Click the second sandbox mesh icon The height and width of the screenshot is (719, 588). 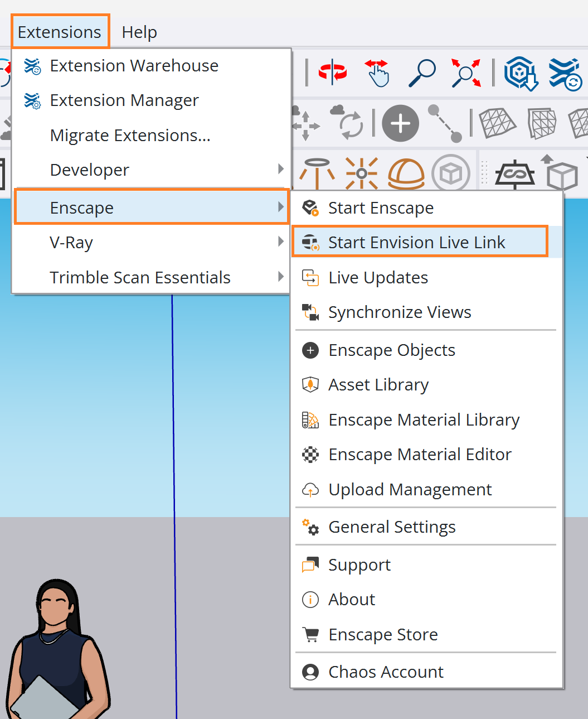(542, 123)
